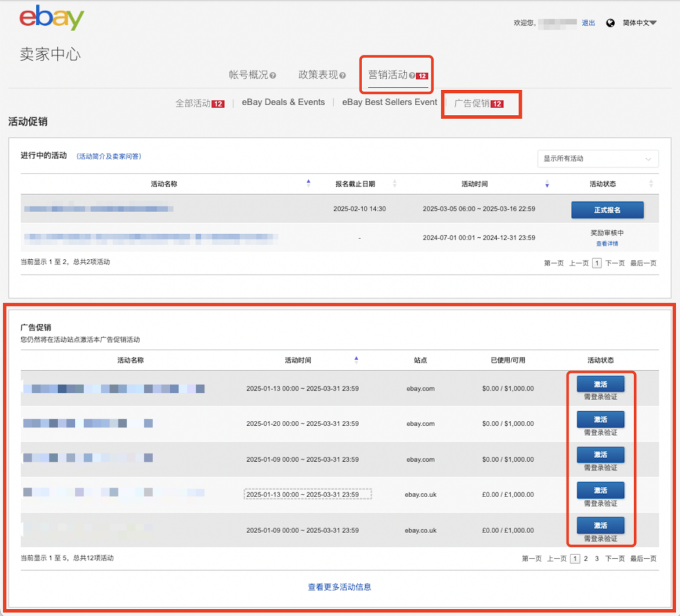
Task: Click the eBay logo
Action: pos(51,18)
